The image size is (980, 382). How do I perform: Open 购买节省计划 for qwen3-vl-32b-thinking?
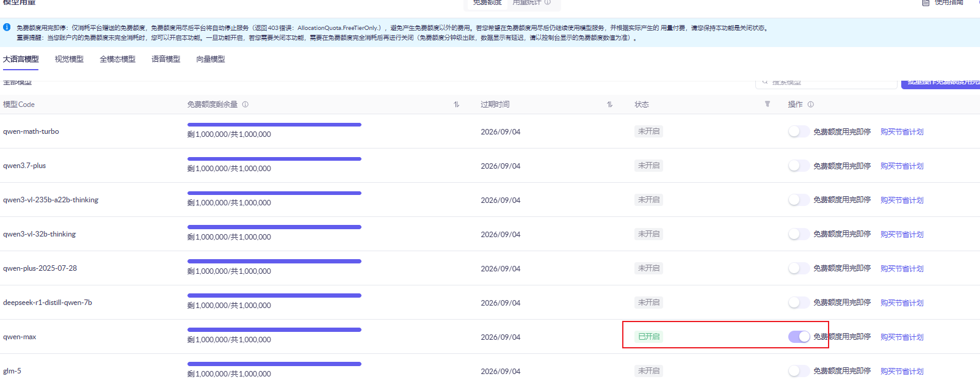[902, 235]
